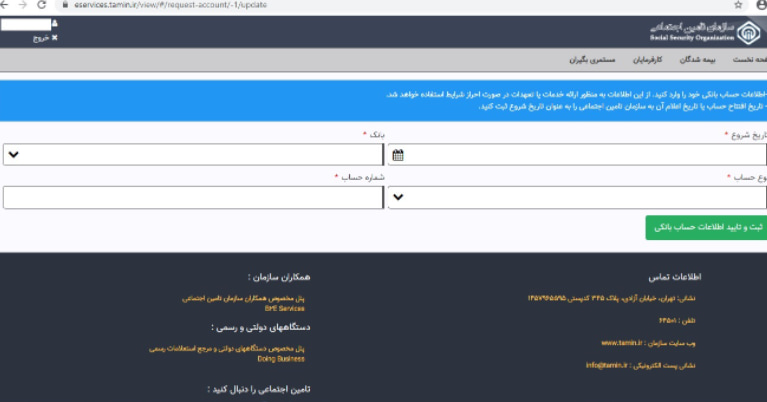The height and width of the screenshot is (402, 767).
Task: Click the account number (شماره حساب) field
Action: (193, 198)
